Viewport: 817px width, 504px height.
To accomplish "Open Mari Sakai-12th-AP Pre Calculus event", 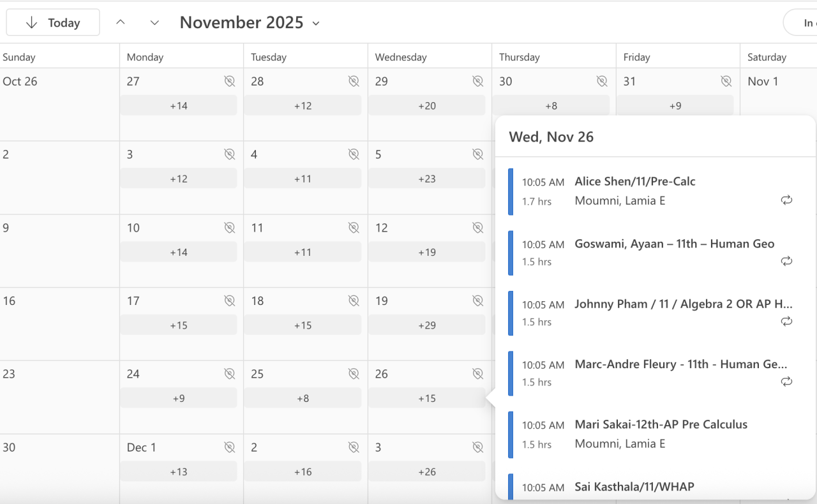I will 661,424.
